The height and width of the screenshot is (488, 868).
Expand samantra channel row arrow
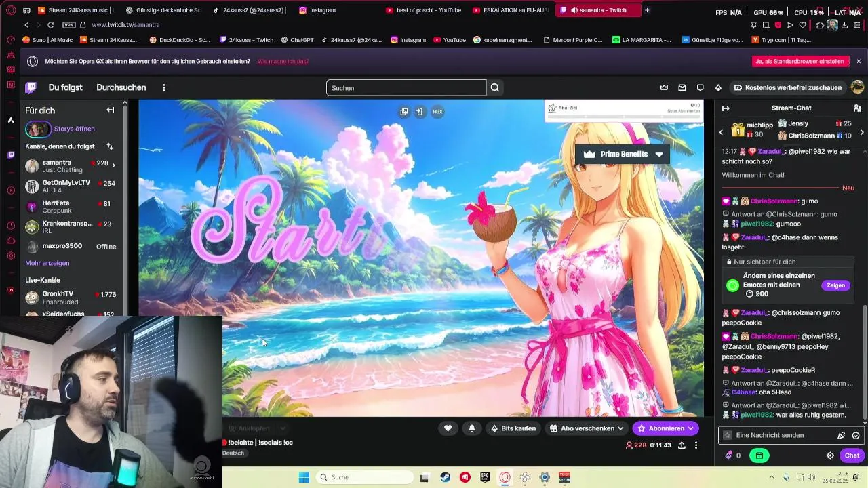tap(113, 165)
